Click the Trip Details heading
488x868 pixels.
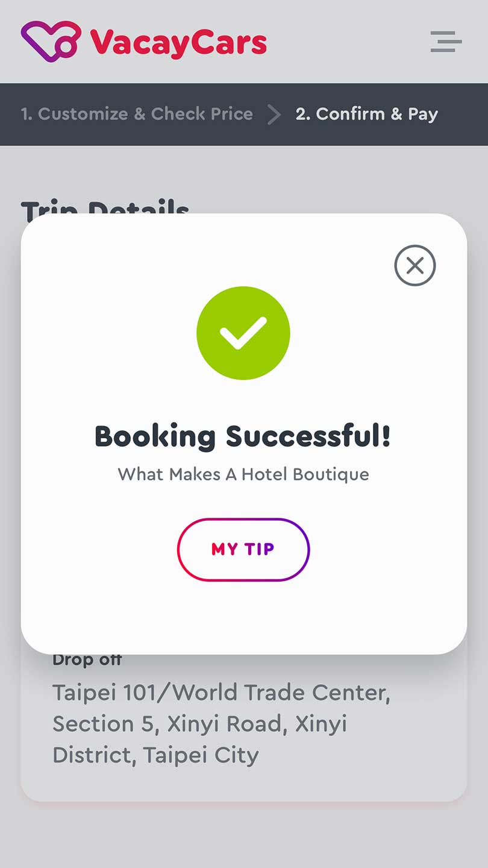(x=105, y=206)
